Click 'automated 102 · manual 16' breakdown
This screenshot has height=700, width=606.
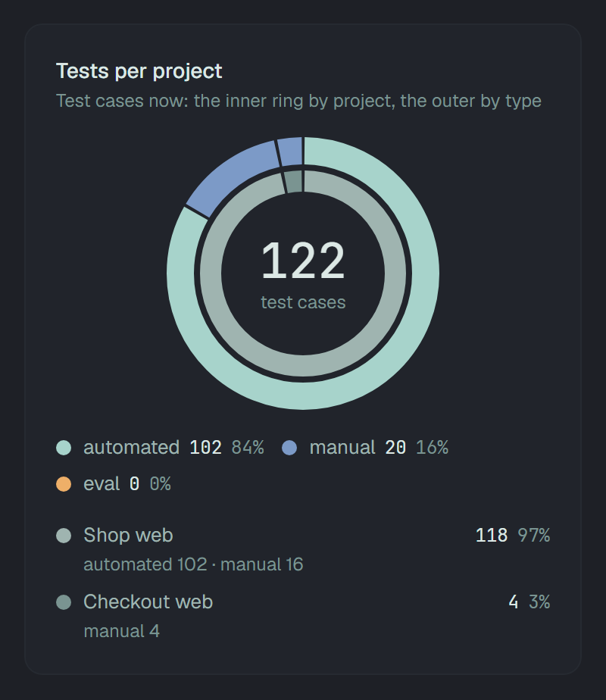click(193, 564)
